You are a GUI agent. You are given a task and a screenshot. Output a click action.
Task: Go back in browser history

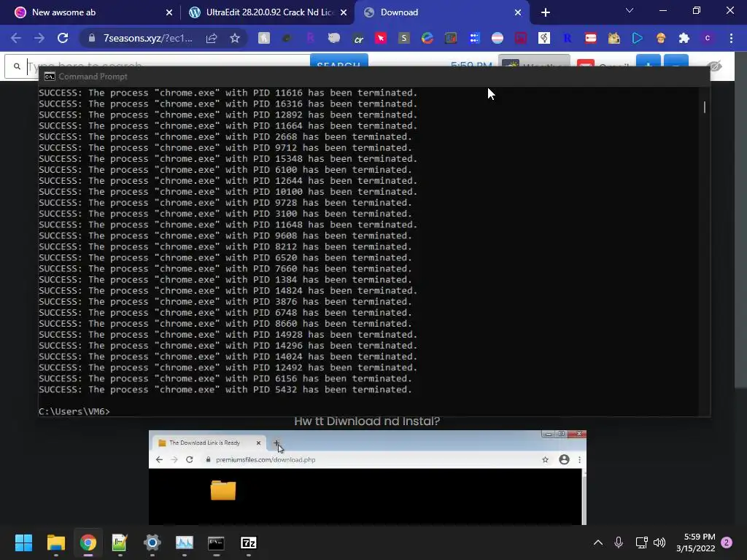(x=16, y=38)
